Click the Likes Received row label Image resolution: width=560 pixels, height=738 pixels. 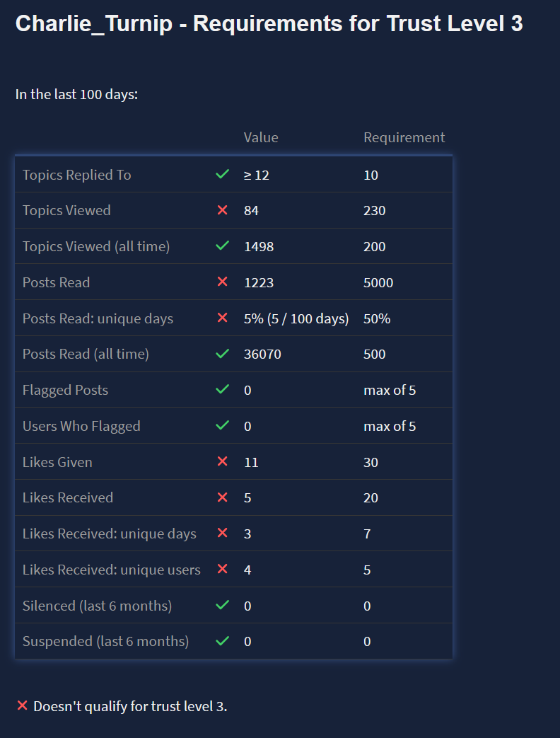coord(68,497)
